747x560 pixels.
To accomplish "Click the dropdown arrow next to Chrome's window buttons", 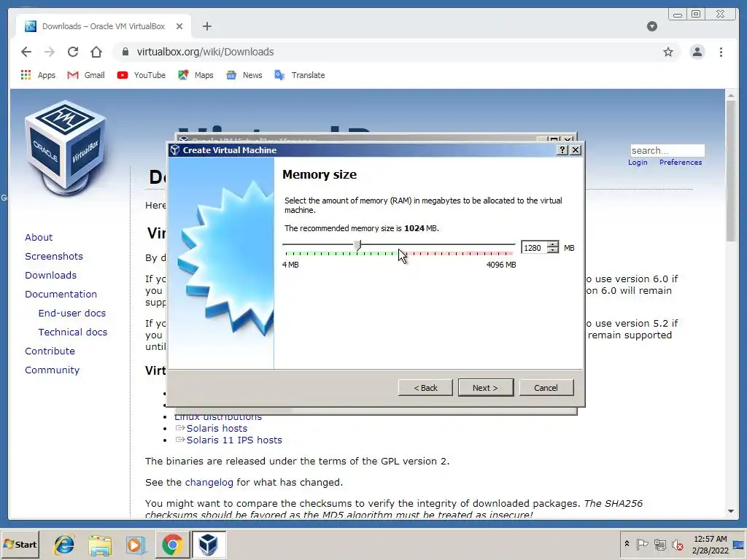I will [x=652, y=26].
